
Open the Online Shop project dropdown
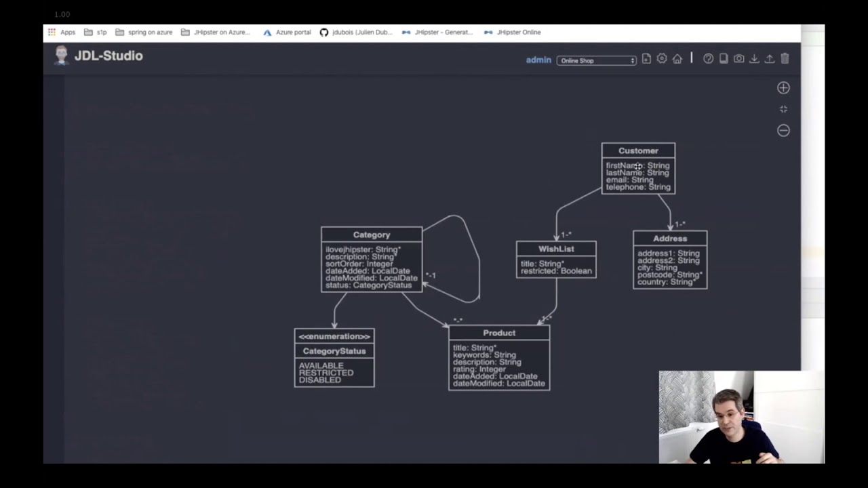pyautogui.click(x=597, y=60)
